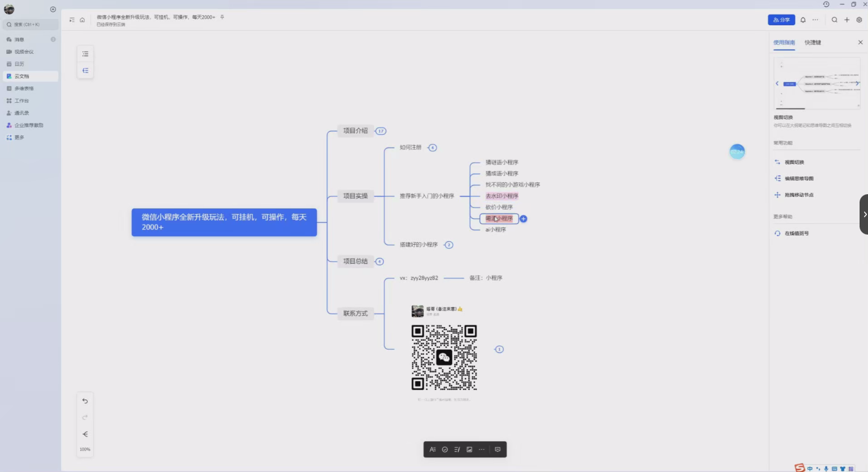868x472 pixels.
Task: Expand 搭建好的小程序 collapsed children badge
Action: coord(448,245)
